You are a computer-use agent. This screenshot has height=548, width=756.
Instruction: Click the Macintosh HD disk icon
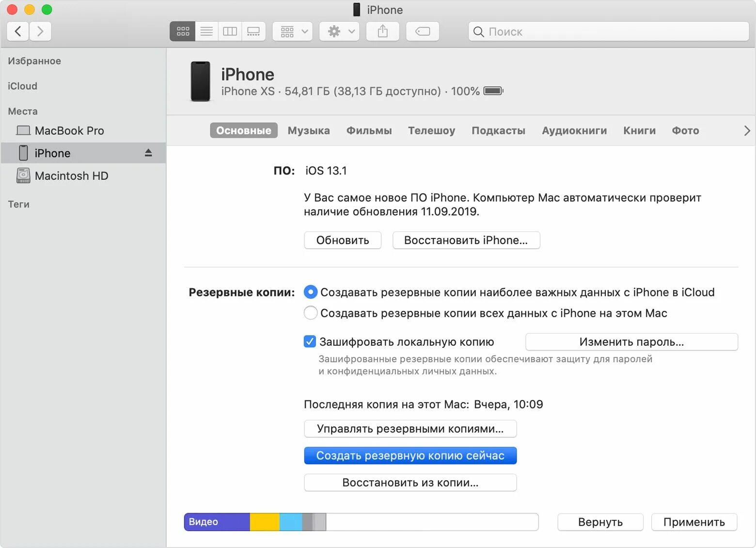tap(23, 176)
